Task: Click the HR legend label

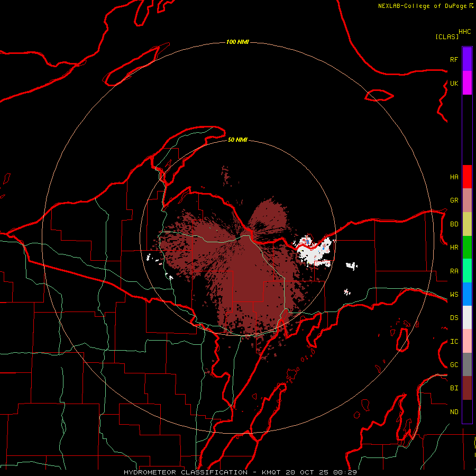Action: 454,248
